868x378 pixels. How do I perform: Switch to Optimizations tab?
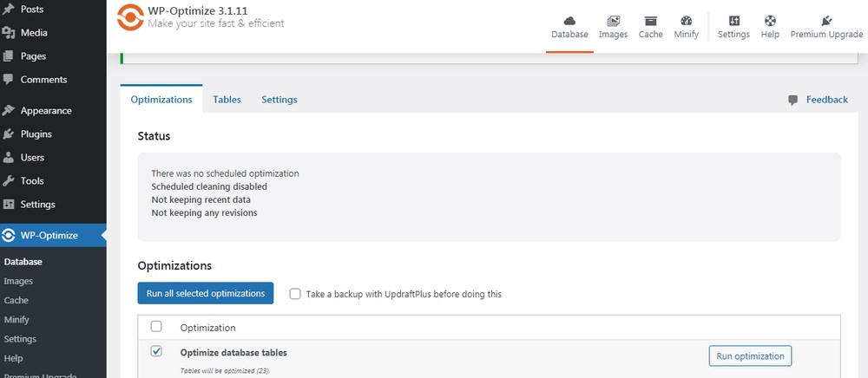click(161, 100)
